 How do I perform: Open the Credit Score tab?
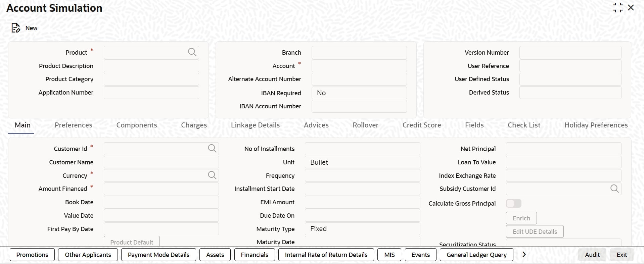422,125
